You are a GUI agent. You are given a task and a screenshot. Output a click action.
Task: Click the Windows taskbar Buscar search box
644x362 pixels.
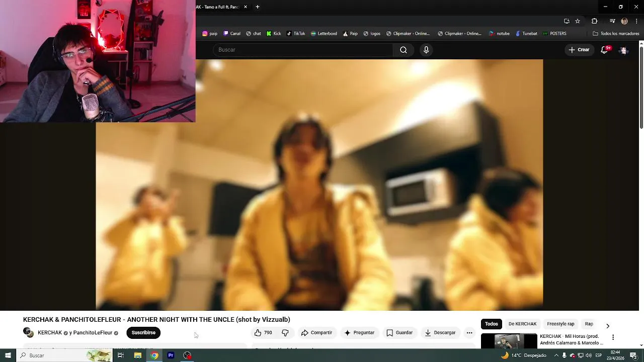click(x=64, y=355)
